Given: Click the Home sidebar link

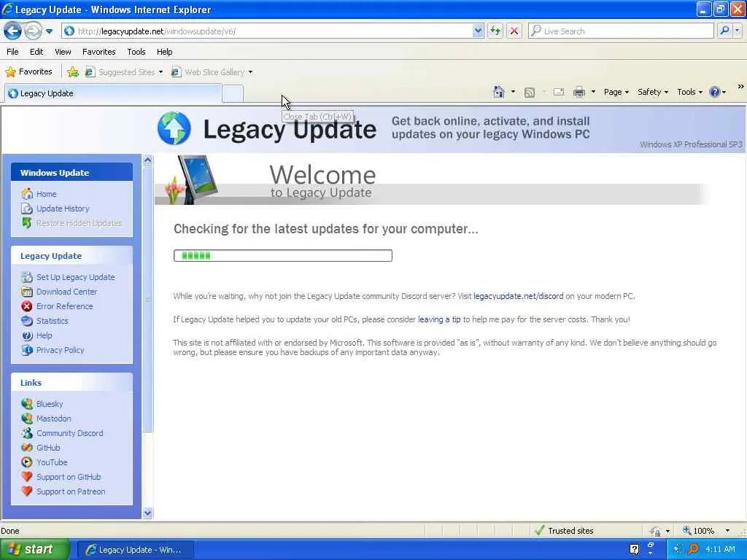Looking at the screenshot, I should tap(46, 194).
